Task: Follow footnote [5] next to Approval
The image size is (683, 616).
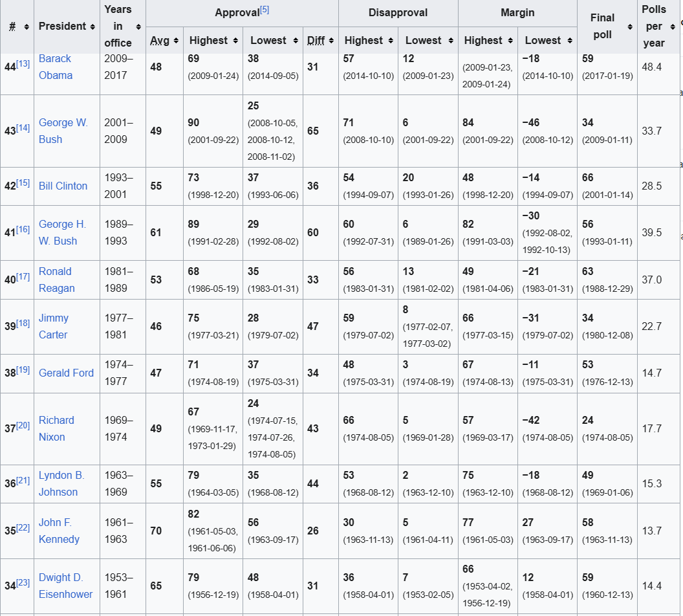Action: coord(265,10)
